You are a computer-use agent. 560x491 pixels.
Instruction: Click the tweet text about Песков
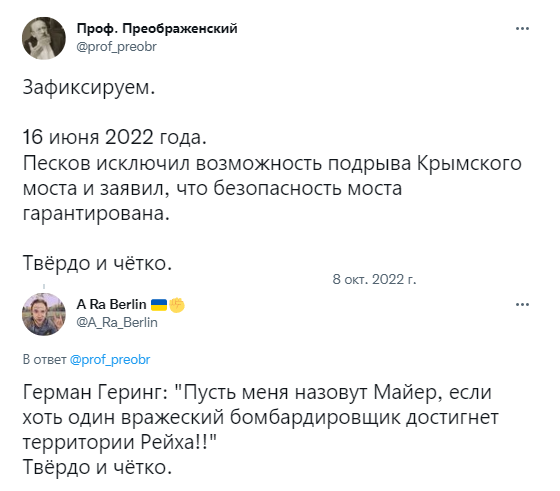click(x=272, y=188)
